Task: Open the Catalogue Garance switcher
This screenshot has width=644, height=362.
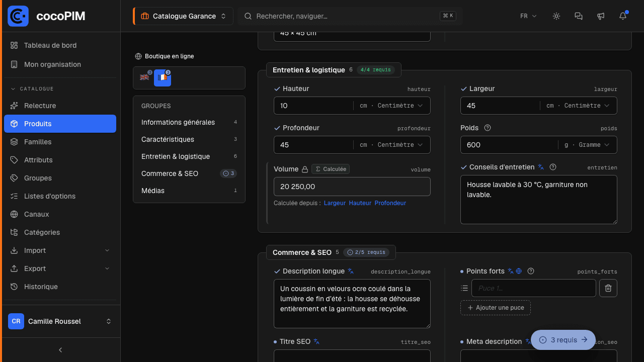Action: pyautogui.click(x=183, y=16)
